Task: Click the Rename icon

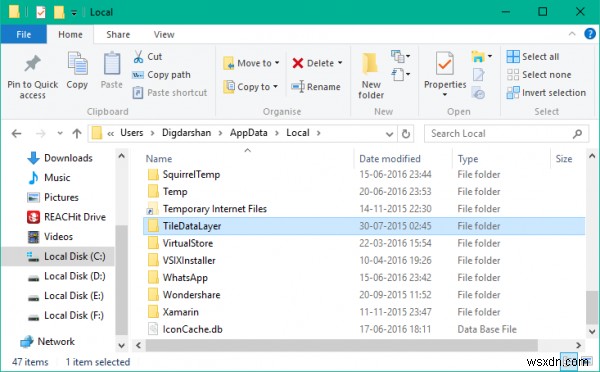Action: [x=298, y=87]
